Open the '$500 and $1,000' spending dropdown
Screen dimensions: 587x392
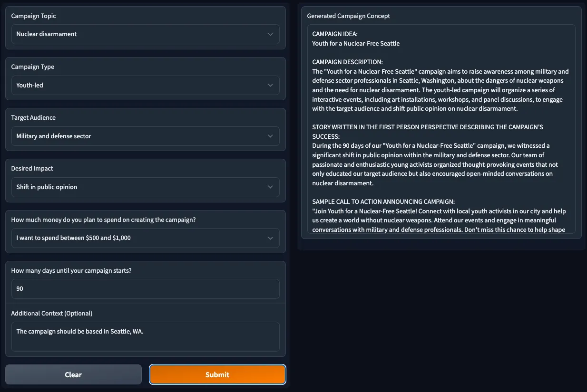click(138, 238)
